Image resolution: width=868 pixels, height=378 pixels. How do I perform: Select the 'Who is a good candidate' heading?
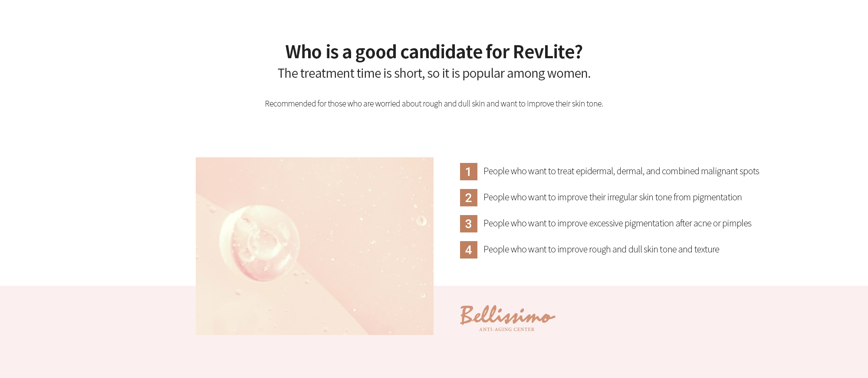434,52
